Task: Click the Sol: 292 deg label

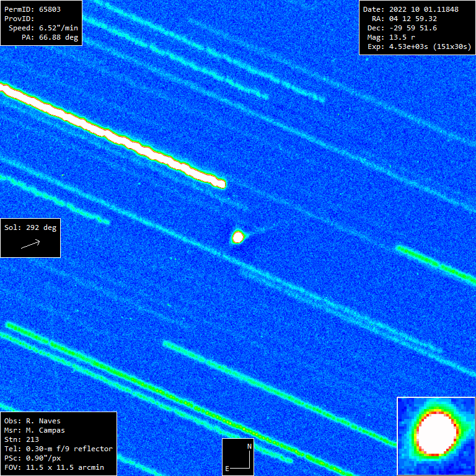Action: click(30, 227)
